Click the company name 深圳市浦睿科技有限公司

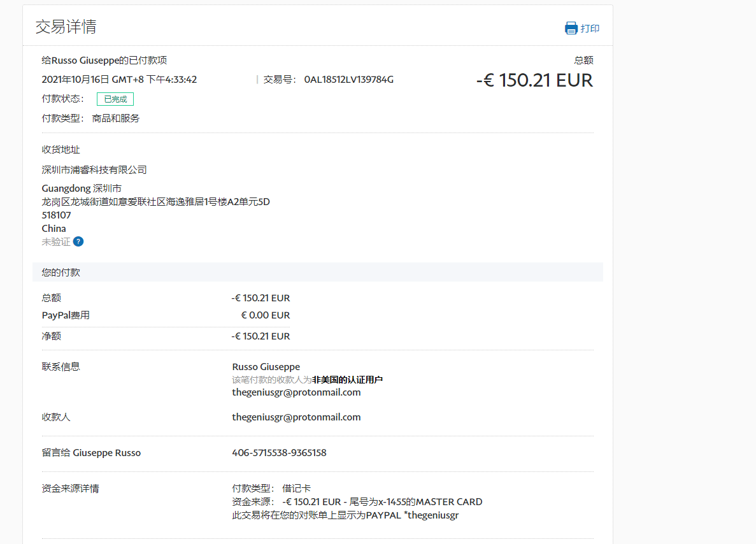pyautogui.click(x=94, y=169)
